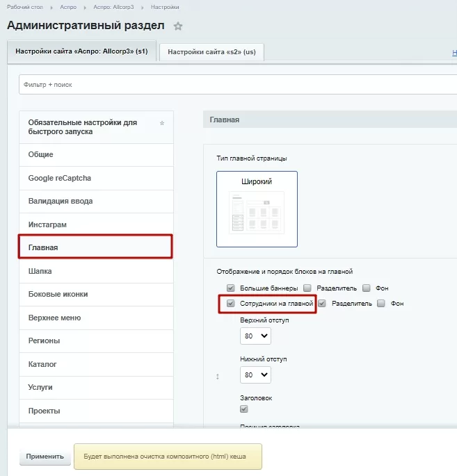Click breadcrumb arrow after Рабочий стол
Viewport: 457px width, 476px height.
pos(51,7)
